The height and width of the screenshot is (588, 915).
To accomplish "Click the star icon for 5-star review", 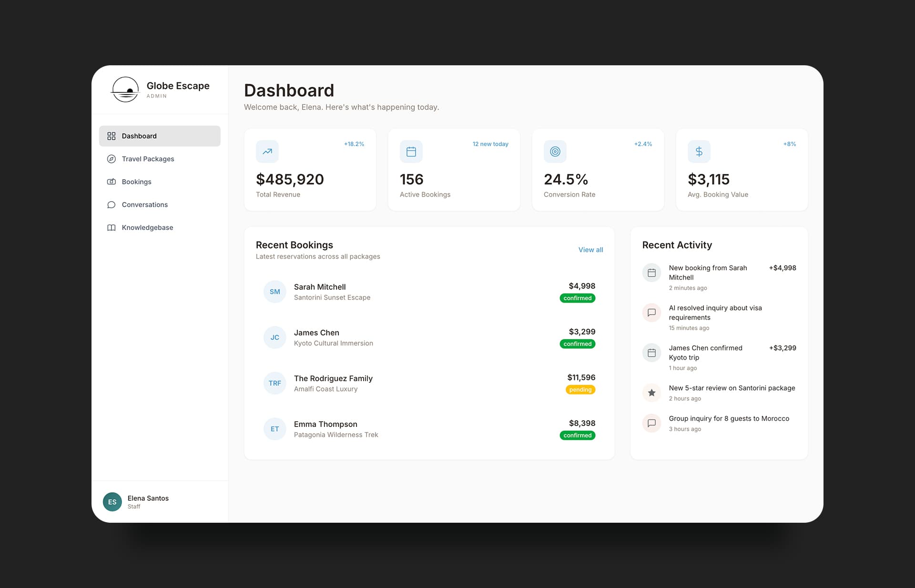I will point(651,393).
